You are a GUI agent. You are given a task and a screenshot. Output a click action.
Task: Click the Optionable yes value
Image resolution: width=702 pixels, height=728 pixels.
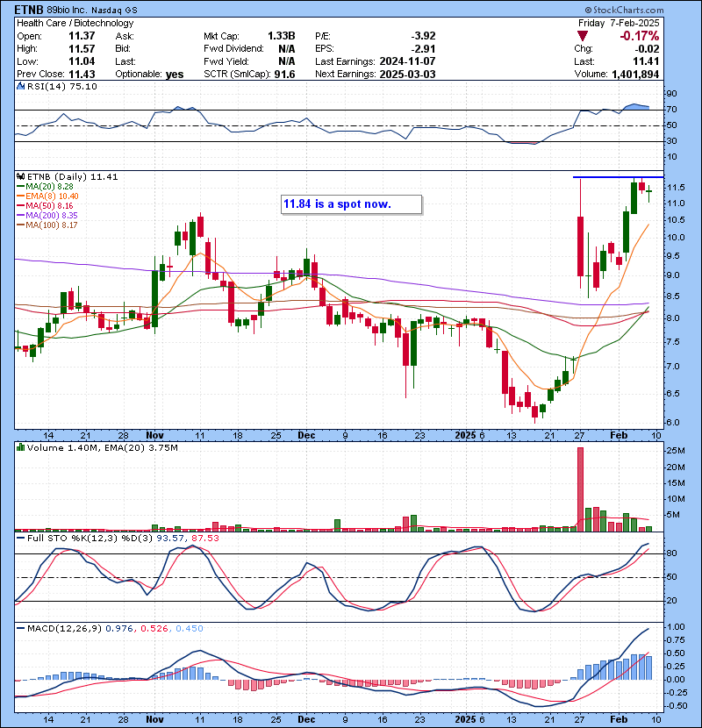click(x=175, y=75)
